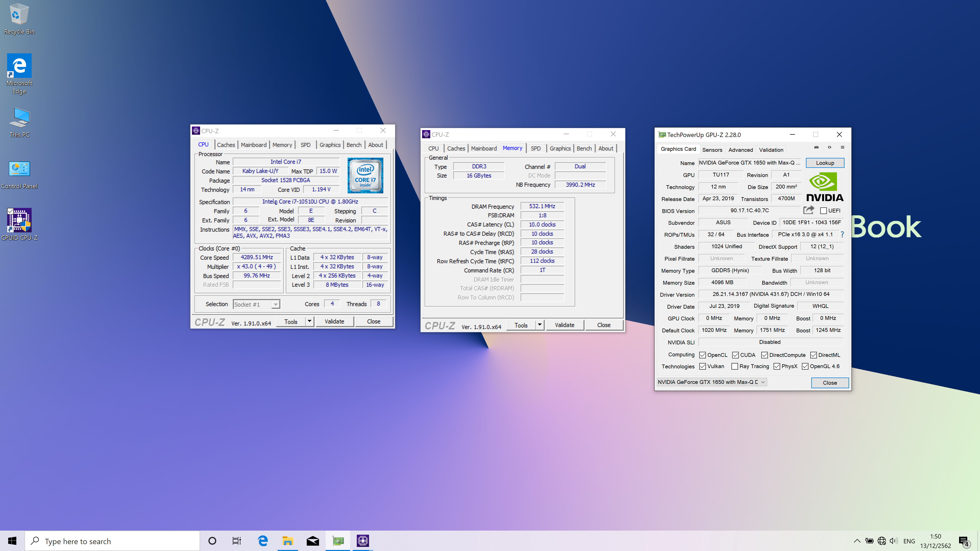The image size is (980, 551).
Task: Open the Recycle Bin desktop icon
Action: click(19, 19)
